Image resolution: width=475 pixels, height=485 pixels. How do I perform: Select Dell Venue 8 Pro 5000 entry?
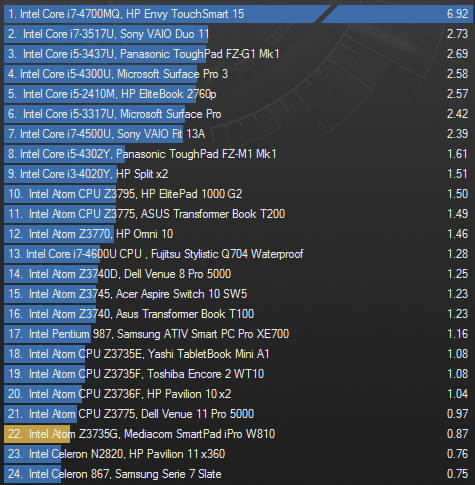click(x=238, y=274)
